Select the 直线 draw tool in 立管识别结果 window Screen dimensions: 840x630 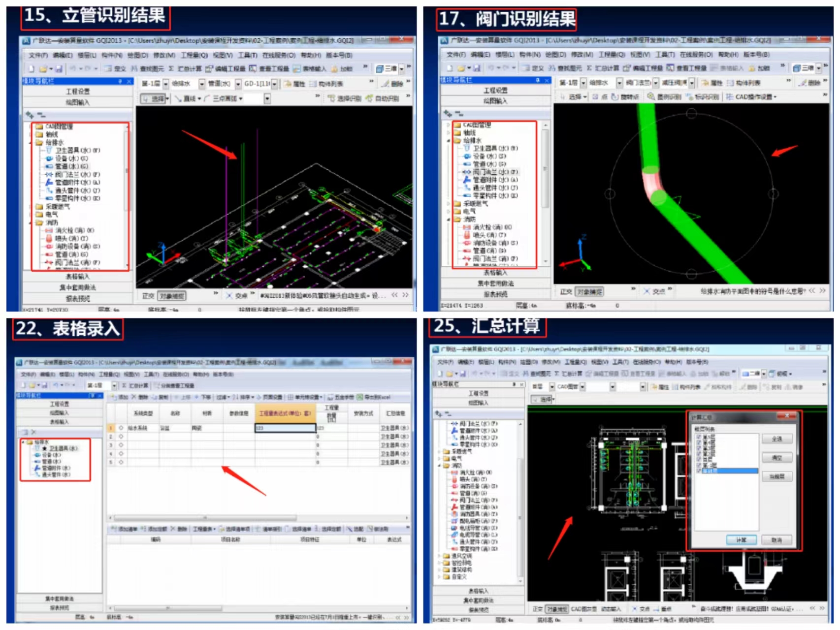187,98
